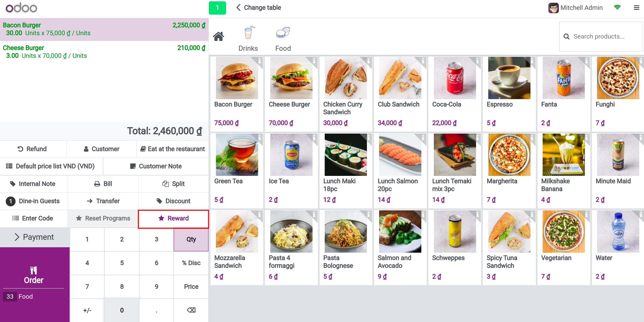This screenshot has height=322, width=644.
Task: Click the Split button
Action: click(x=173, y=184)
